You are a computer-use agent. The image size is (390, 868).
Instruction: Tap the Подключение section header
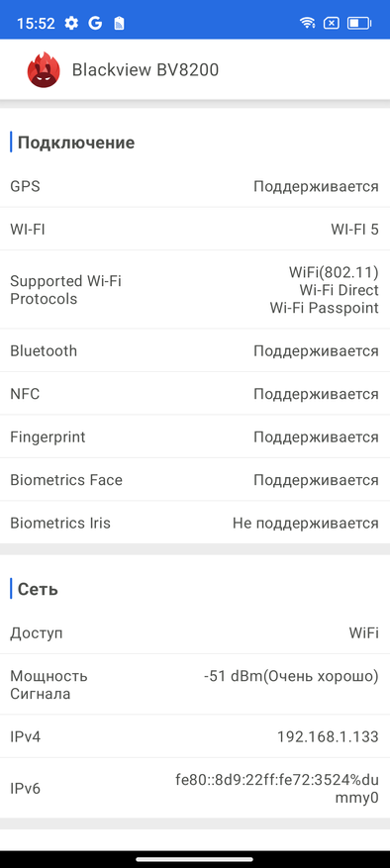[x=76, y=143]
